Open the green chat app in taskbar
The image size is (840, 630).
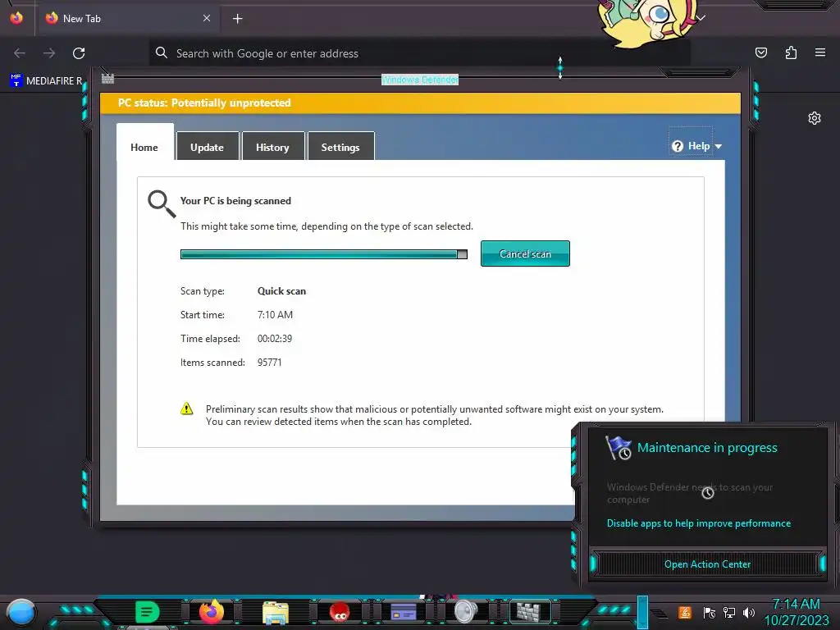pos(148,611)
